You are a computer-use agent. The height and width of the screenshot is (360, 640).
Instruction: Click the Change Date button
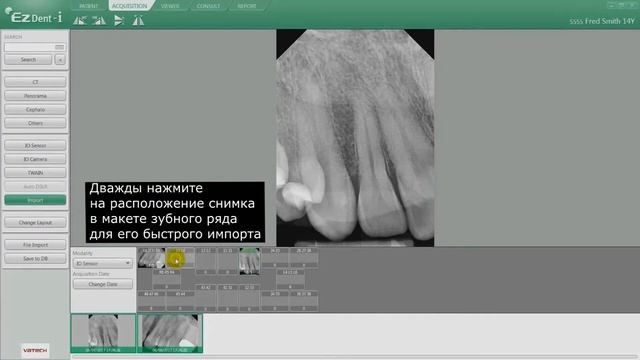click(x=103, y=284)
